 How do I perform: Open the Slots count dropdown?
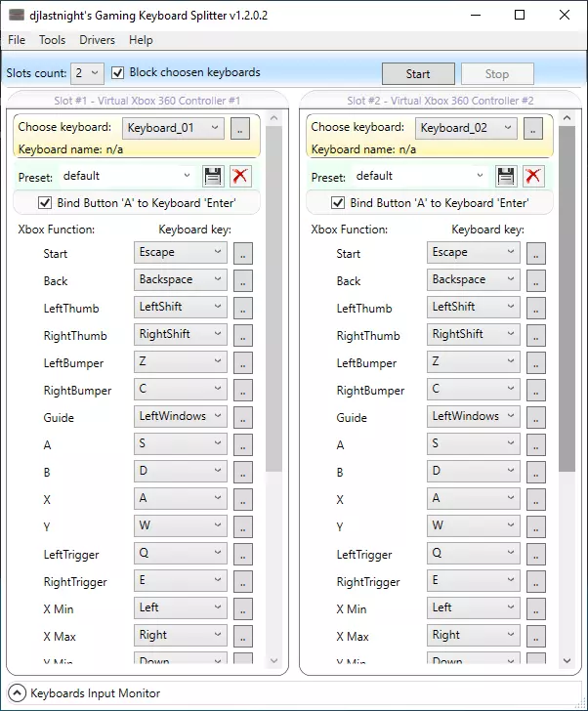tap(88, 73)
